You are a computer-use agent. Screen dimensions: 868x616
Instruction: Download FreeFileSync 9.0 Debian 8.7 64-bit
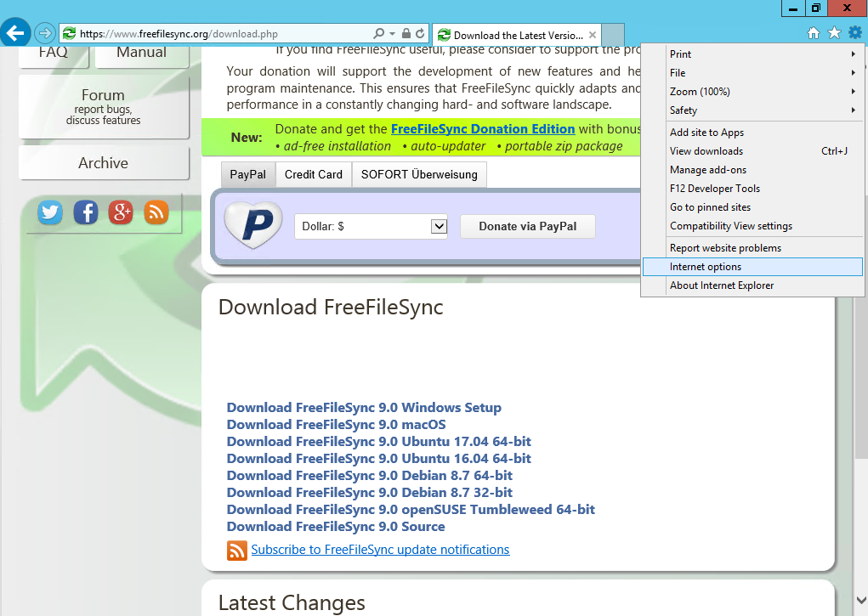tap(369, 476)
